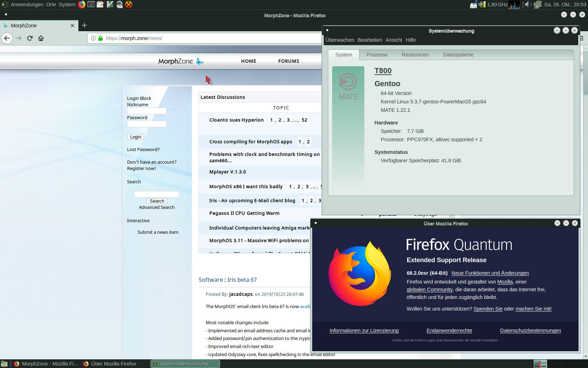The width and height of the screenshot is (588, 368).
Task: Select the System tab
Action: (344, 55)
